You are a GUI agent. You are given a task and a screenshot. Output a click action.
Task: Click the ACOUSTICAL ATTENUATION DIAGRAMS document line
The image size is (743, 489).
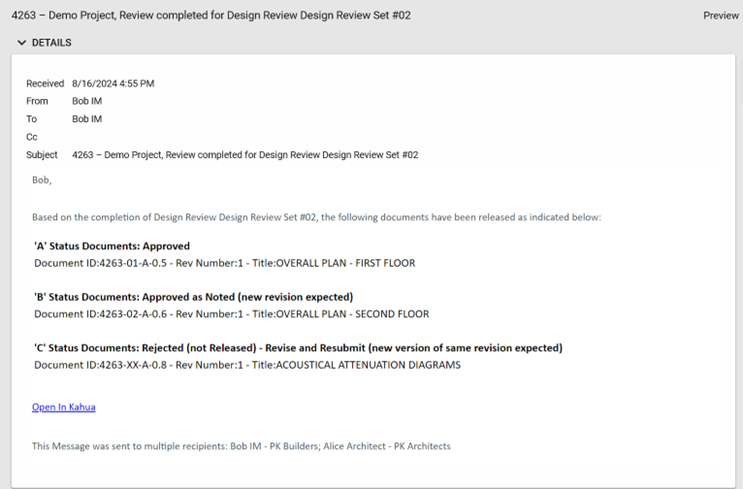pos(247,365)
